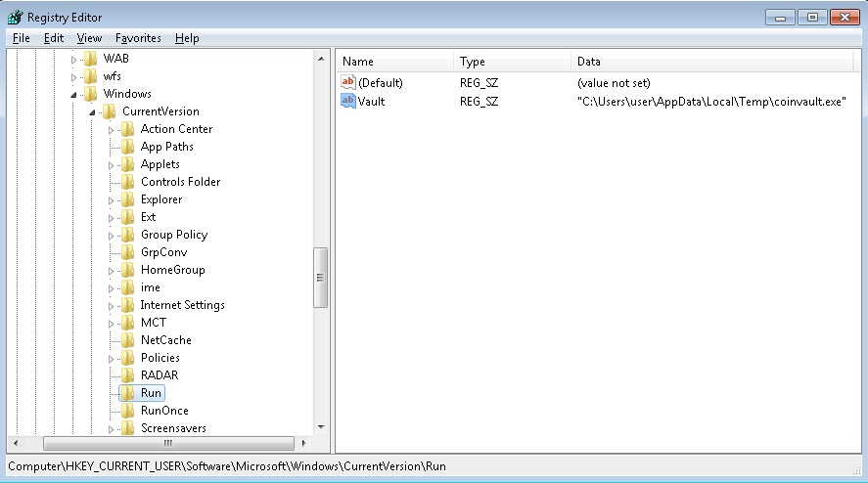
Task: Expand the wfs key
Action: [74, 77]
